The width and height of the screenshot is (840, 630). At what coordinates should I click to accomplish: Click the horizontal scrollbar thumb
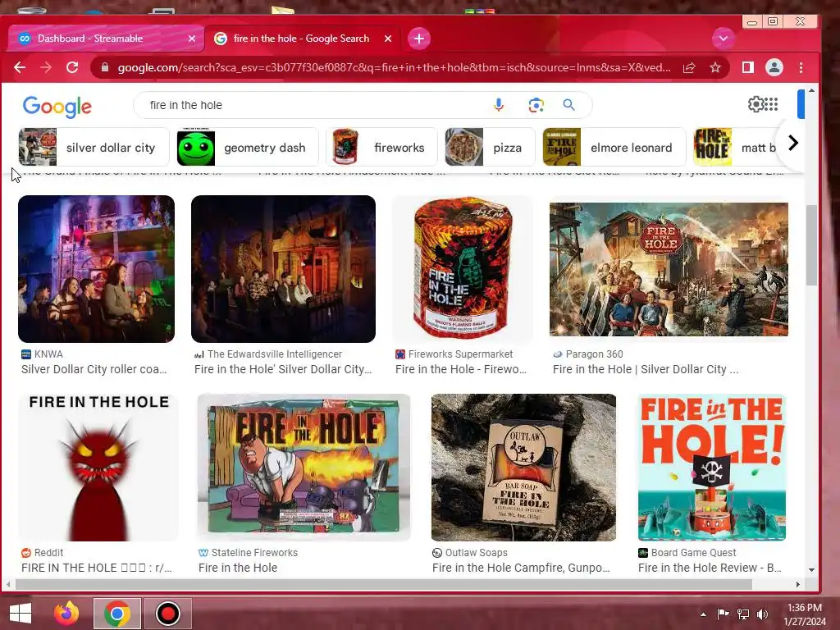[384, 584]
